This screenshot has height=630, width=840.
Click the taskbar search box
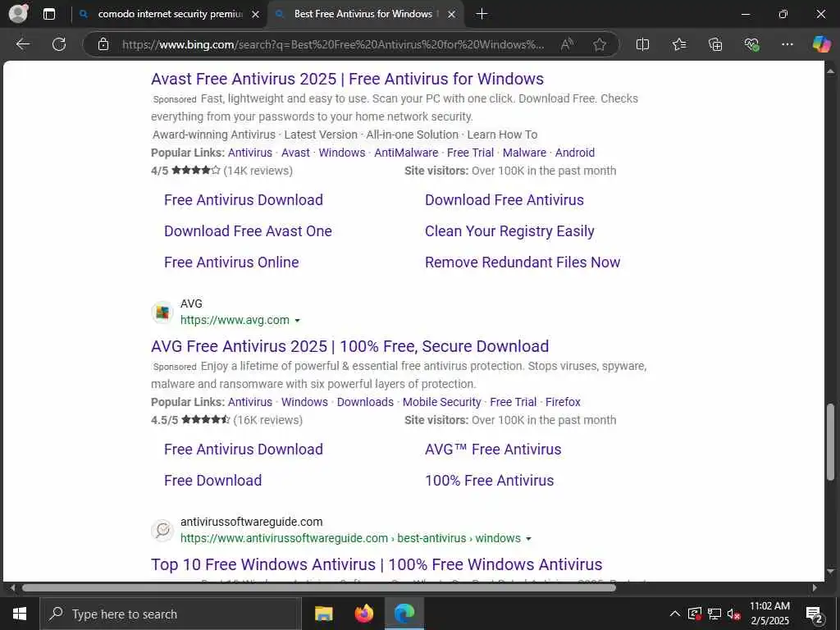(x=171, y=614)
